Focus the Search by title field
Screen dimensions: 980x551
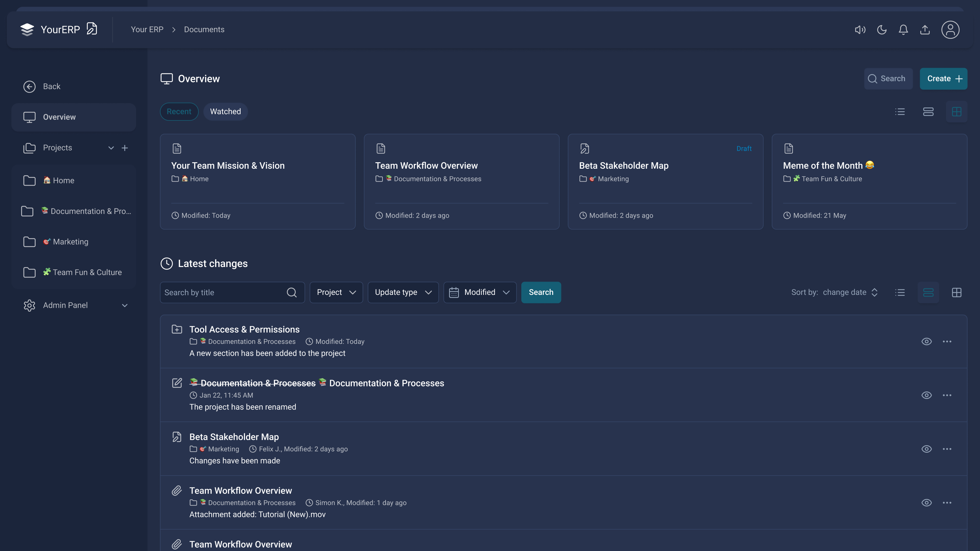click(232, 293)
